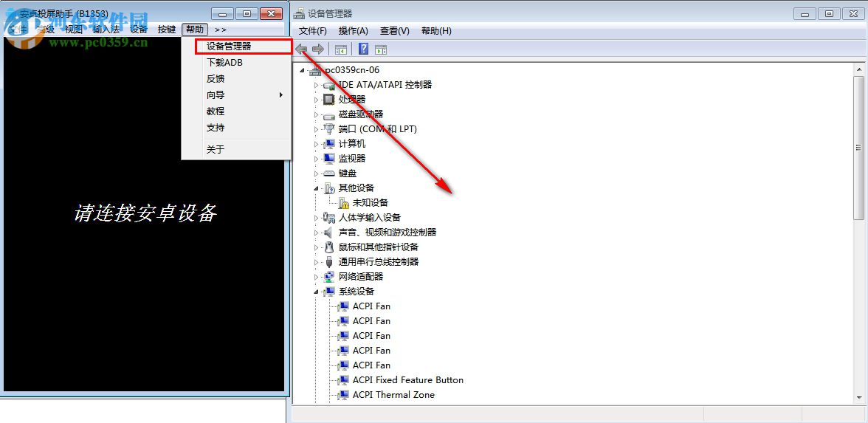Viewport: 868px width, 423px height.
Task: Minimize the 安卓投屏助手 window
Action: pos(223,14)
